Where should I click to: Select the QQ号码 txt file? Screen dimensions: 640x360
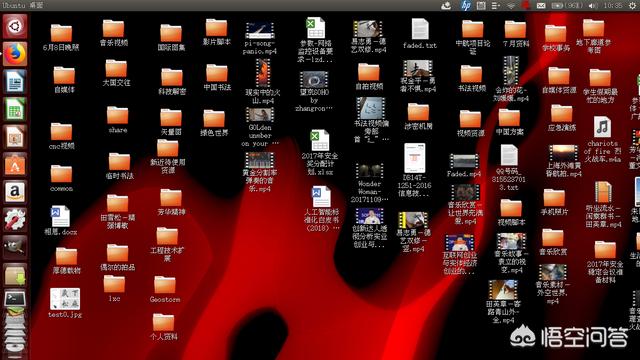point(509,168)
